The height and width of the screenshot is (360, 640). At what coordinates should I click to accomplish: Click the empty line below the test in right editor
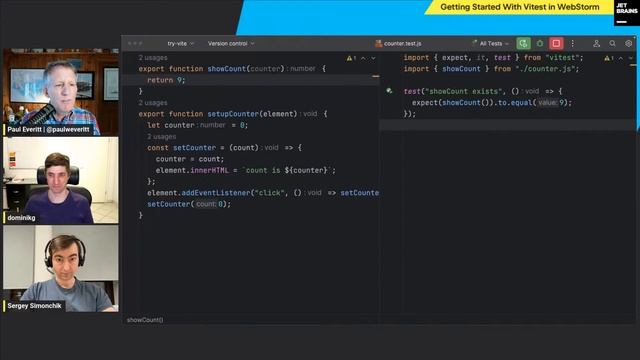click(x=507, y=125)
